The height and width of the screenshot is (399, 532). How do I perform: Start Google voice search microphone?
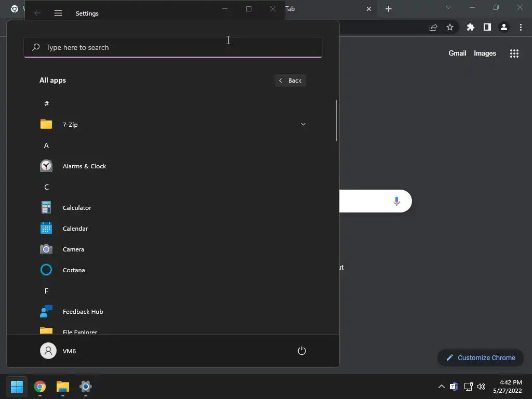[396, 201]
